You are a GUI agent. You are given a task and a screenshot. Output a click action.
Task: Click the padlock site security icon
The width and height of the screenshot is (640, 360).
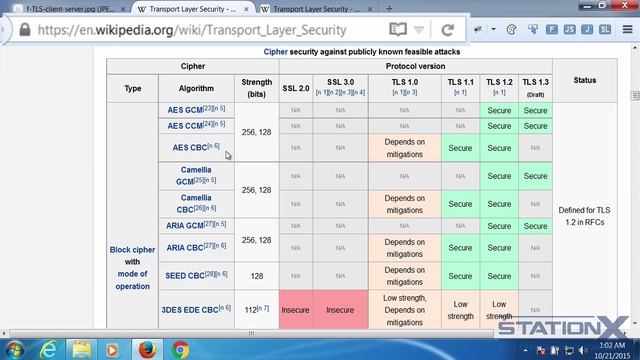point(25,29)
